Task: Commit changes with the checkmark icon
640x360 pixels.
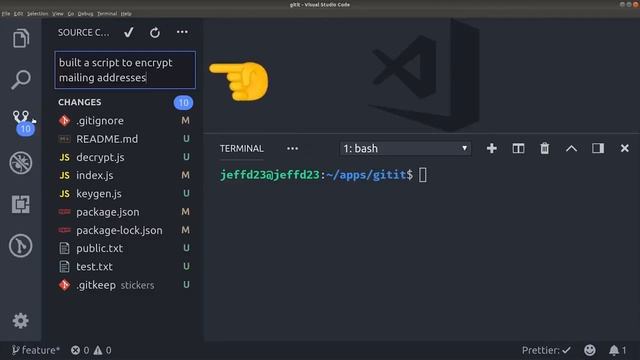Action: tap(129, 32)
